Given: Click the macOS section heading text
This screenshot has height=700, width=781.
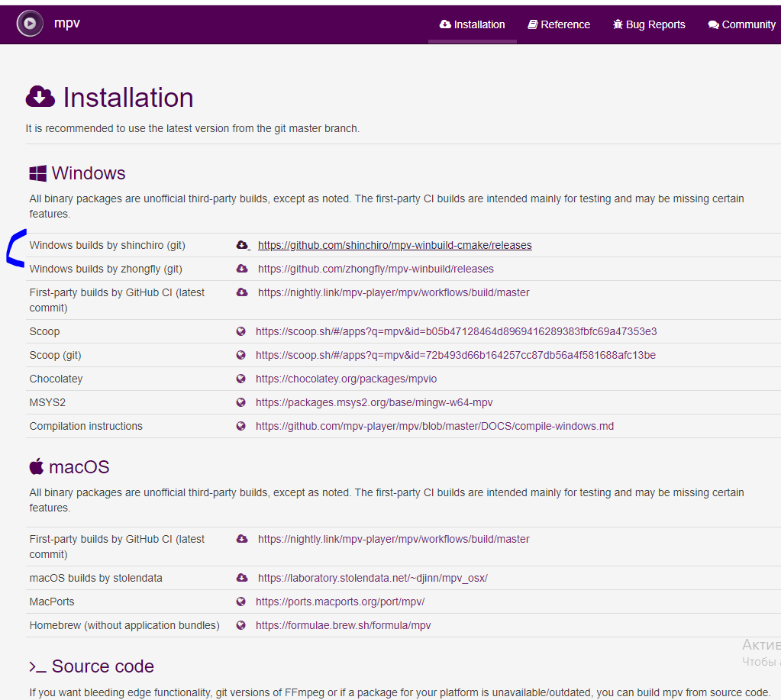Looking at the screenshot, I should coord(79,467).
